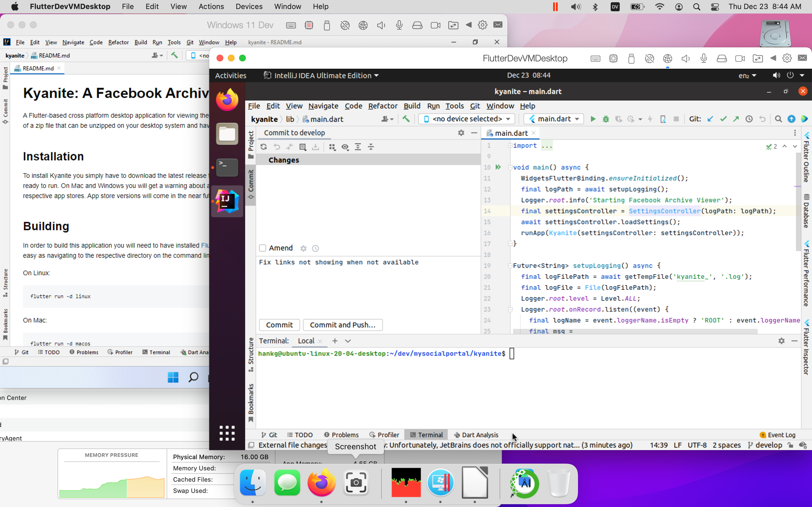Open Finder from the macOS dock

click(253, 483)
